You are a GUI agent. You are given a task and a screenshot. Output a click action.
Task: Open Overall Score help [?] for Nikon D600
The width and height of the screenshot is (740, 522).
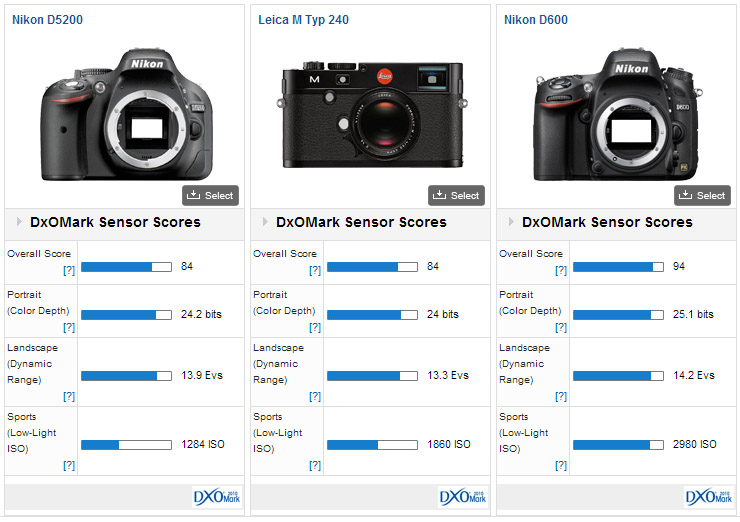[561, 271]
